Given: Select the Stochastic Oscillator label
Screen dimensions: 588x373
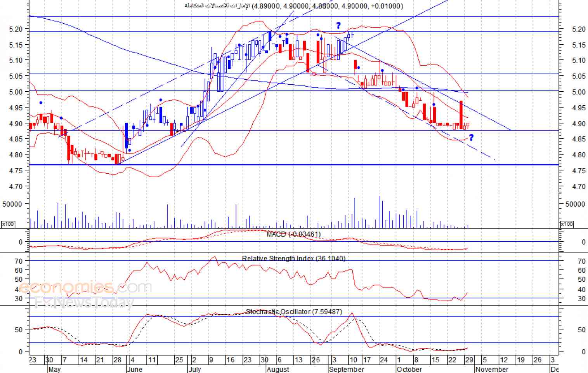Looking at the screenshot, I should 294,312.
